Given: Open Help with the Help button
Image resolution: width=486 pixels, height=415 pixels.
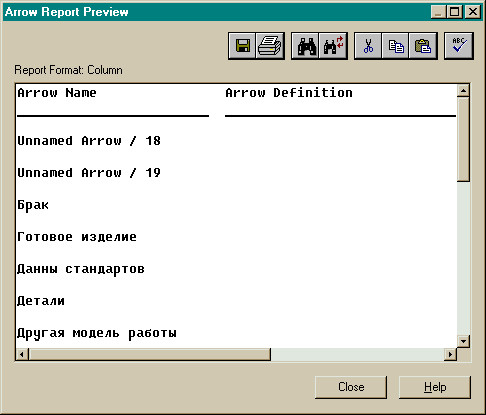Looking at the screenshot, I should click(x=435, y=387).
